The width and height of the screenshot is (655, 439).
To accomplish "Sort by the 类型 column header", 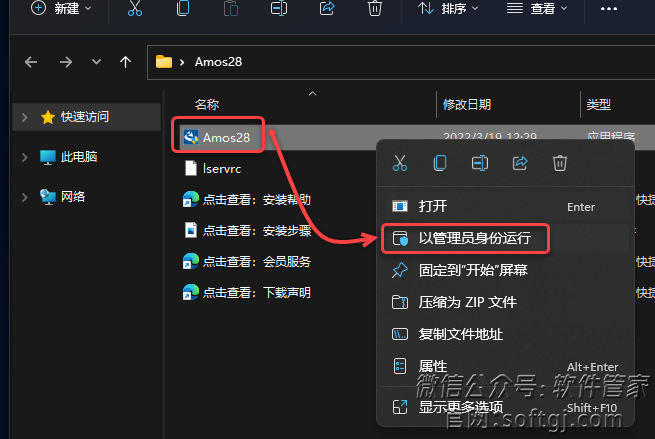I will [x=599, y=104].
